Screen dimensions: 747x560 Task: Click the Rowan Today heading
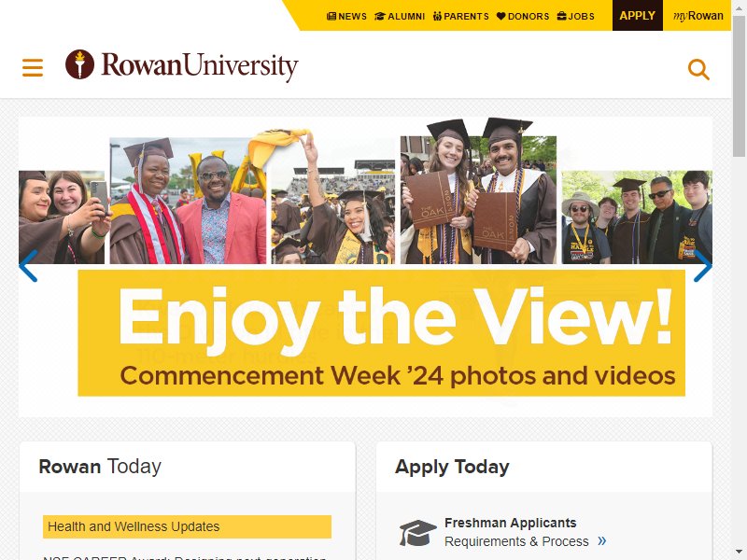pyautogui.click(x=100, y=467)
